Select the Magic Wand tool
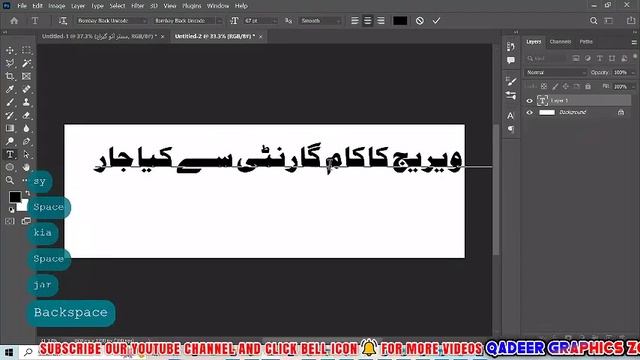Screen dimensions: 640x360 click(x=27, y=63)
